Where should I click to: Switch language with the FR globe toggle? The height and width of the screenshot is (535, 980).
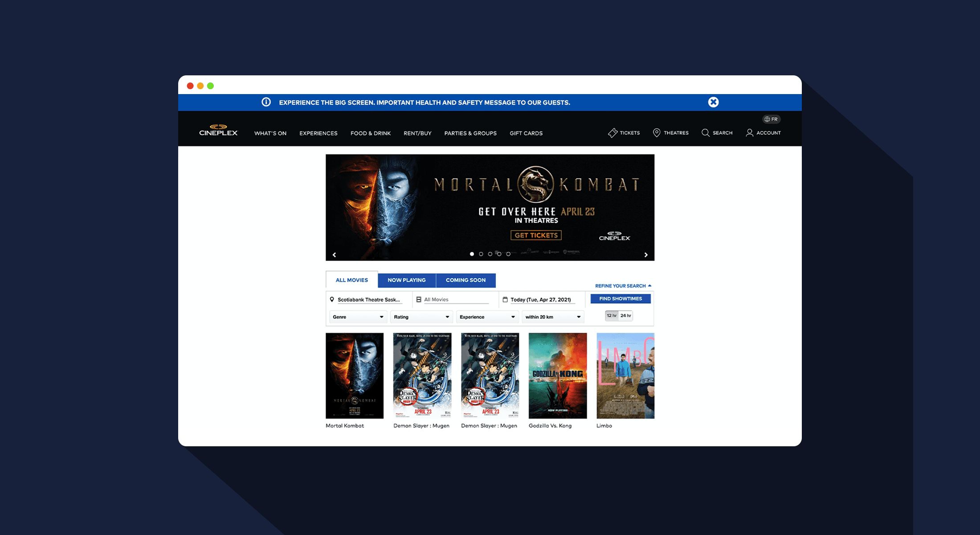tap(771, 119)
